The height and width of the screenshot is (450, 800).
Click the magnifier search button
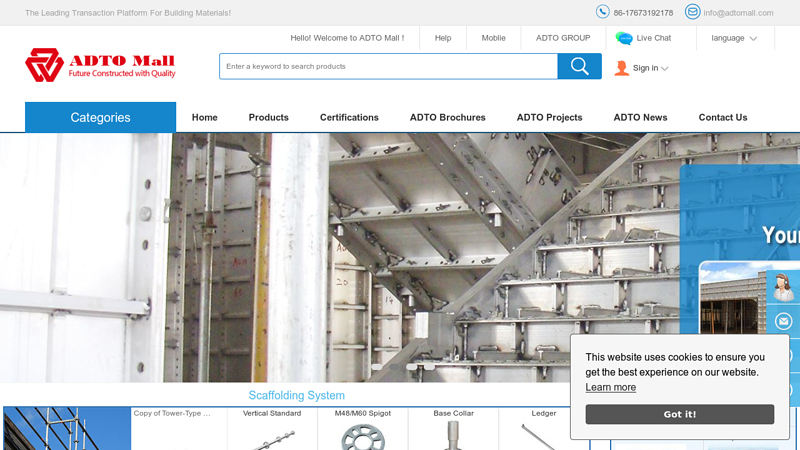coord(580,66)
